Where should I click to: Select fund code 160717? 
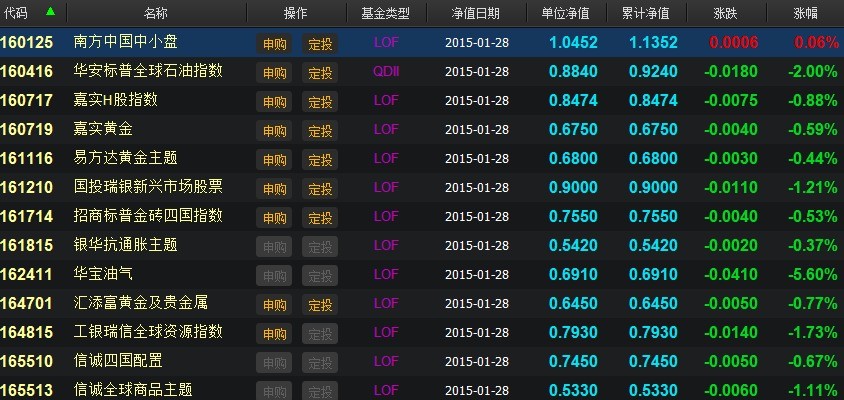point(27,101)
